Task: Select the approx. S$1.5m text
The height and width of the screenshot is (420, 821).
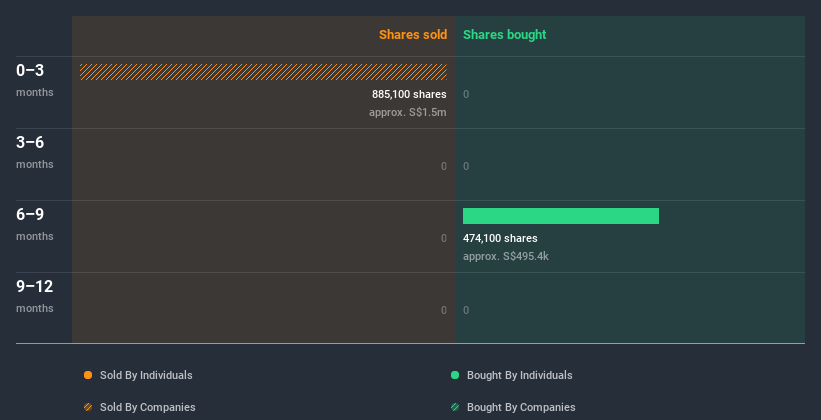Action: click(x=408, y=112)
